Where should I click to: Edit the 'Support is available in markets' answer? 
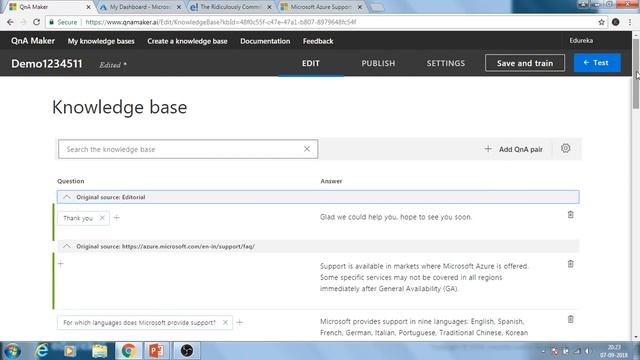coord(424,278)
